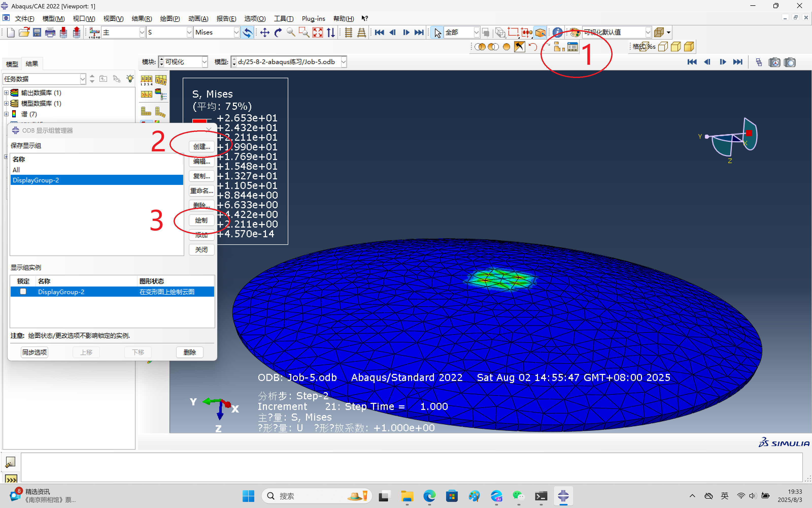Expand the 输出数据库 (1) tree node
812x508 pixels.
[x=6, y=93]
